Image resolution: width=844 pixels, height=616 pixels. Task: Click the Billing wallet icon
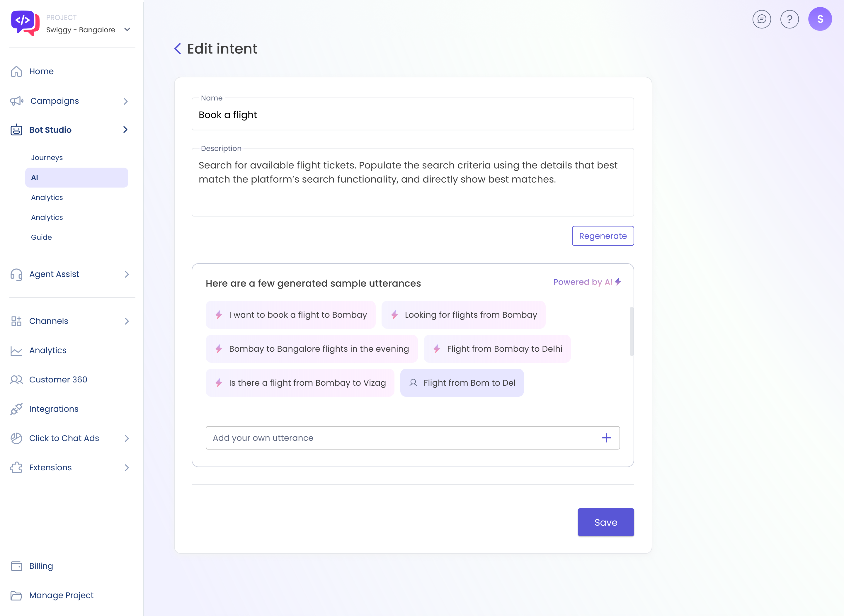[x=16, y=566]
